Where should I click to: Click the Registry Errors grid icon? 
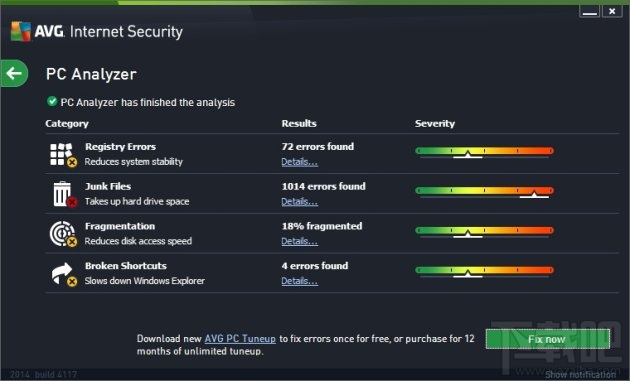coord(63,155)
